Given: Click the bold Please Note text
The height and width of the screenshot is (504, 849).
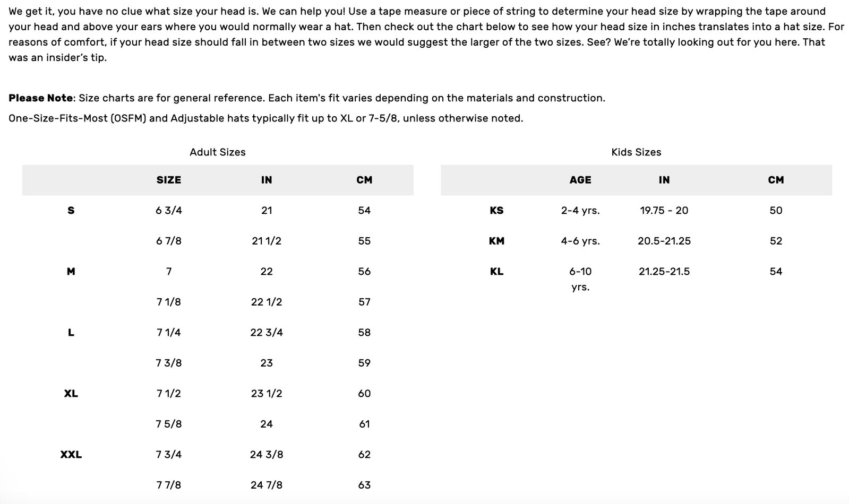Looking at the screenshot, I should [x=41, y=98].
